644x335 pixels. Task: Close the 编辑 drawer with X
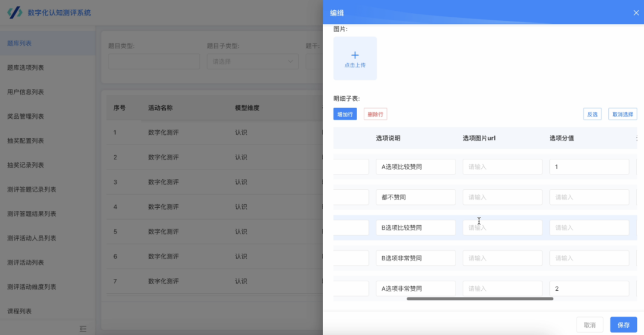click(x=636, y=13)
